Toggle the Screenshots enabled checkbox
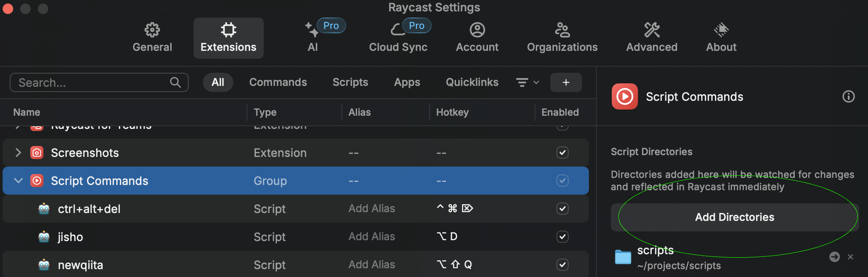The height and width of the screenshot is (277, 868). 563,153
